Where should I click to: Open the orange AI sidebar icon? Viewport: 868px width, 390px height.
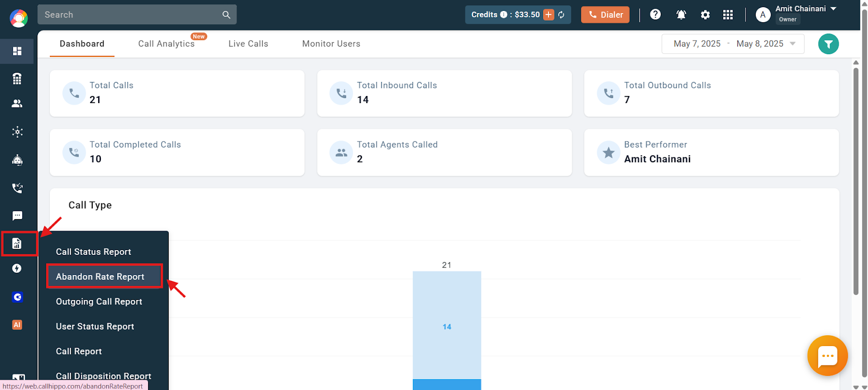[17, 325]
